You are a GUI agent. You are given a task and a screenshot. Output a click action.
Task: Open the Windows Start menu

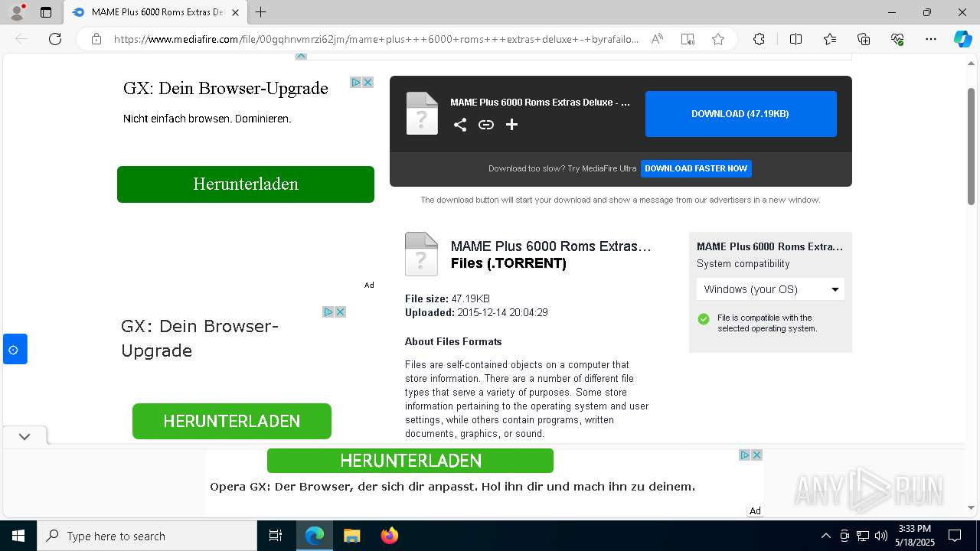point(18,536)
